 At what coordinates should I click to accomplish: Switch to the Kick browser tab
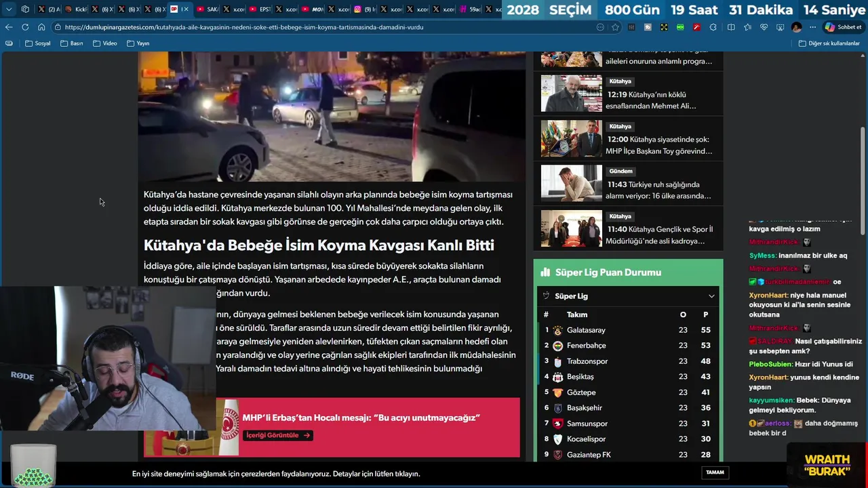75,9
